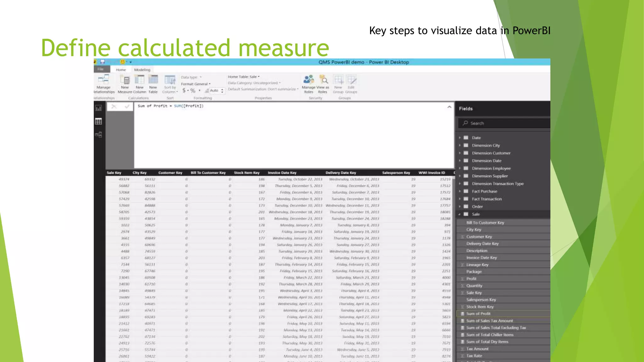Expand the Dimension Customer table
The height and width of the screenshot is (362, 644).
pos(460,153)
